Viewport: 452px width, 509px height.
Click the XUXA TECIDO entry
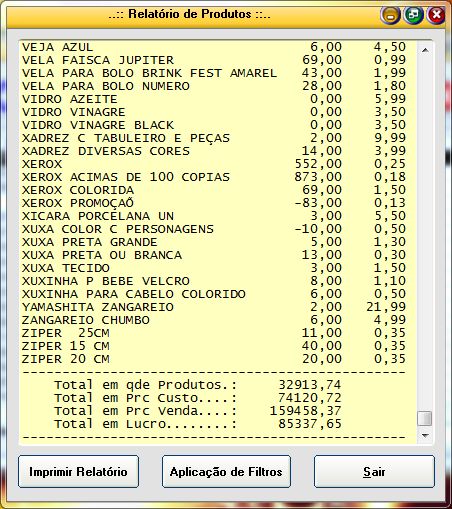(214, 268)
